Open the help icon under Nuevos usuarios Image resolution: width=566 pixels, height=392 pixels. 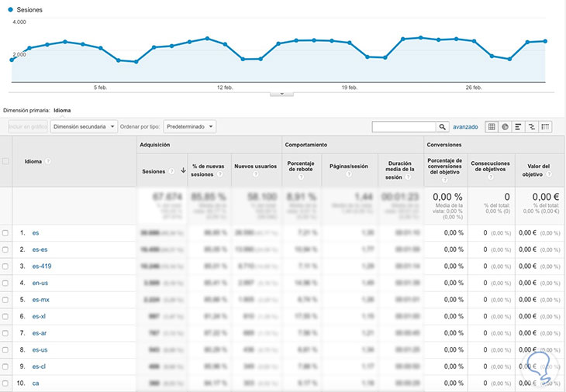256,174
